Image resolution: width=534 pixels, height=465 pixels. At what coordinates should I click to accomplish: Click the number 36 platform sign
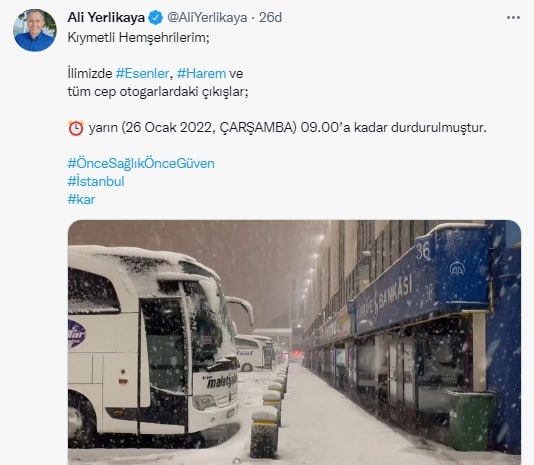pyautogui.click(x=423, y=251)
